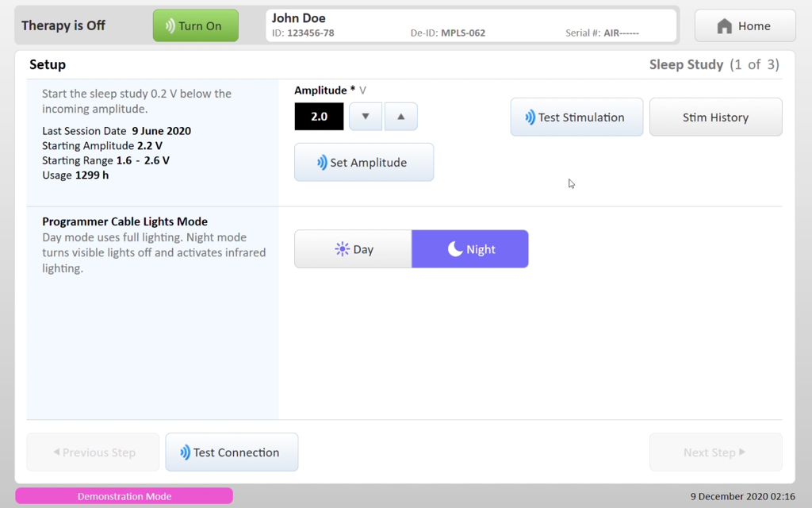This screenshot has width=812, height=508.
Task: Click the Setup heading
Action: [48, 64]
